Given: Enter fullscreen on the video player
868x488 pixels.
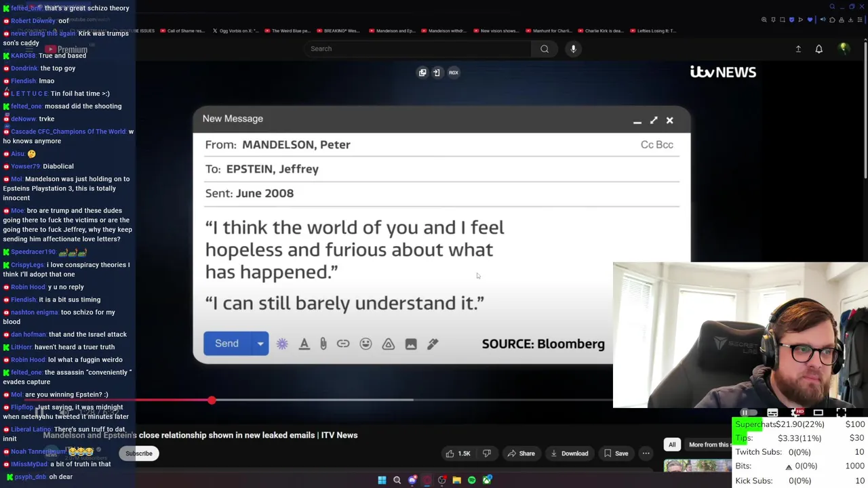Looking at the screenshot, I should click(842, 412).
